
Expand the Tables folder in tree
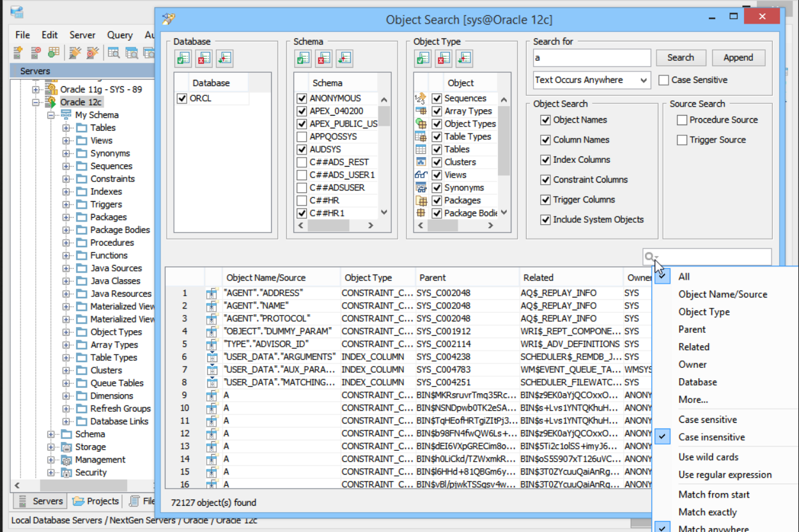[66, 128]
